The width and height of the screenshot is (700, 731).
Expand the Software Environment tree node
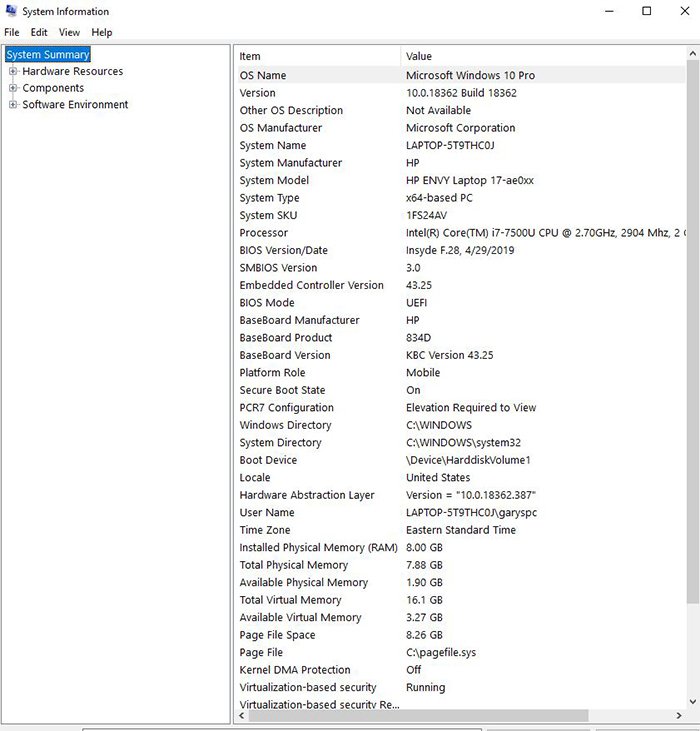tap(13, 104)
